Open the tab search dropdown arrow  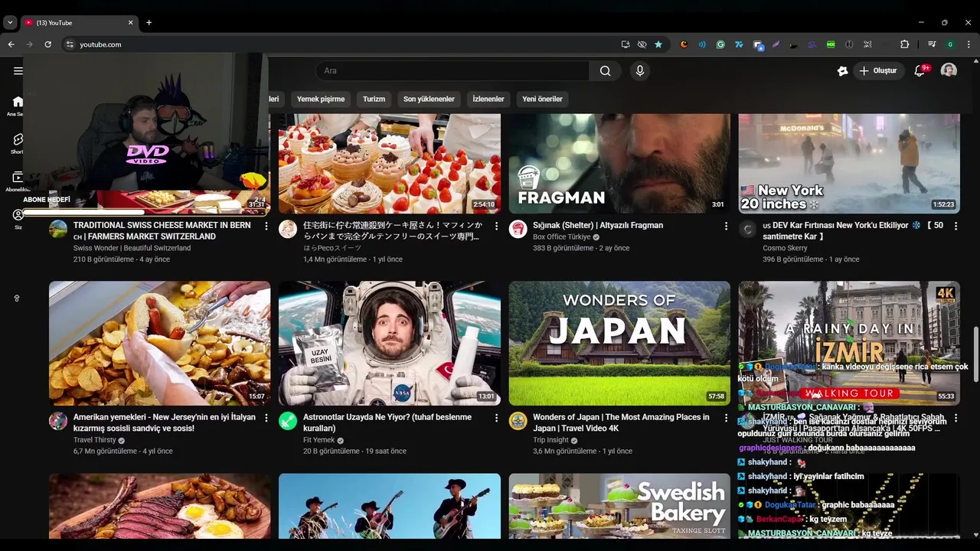point(10,23)
